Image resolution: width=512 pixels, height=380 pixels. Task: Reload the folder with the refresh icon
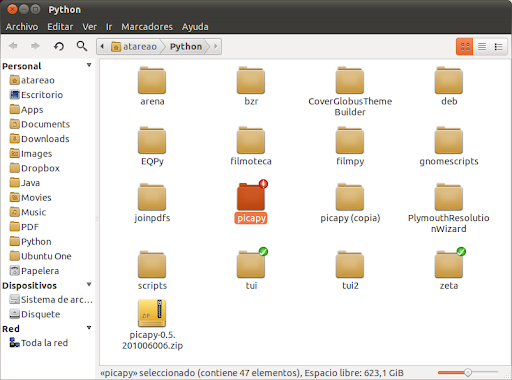coord(59,46)
